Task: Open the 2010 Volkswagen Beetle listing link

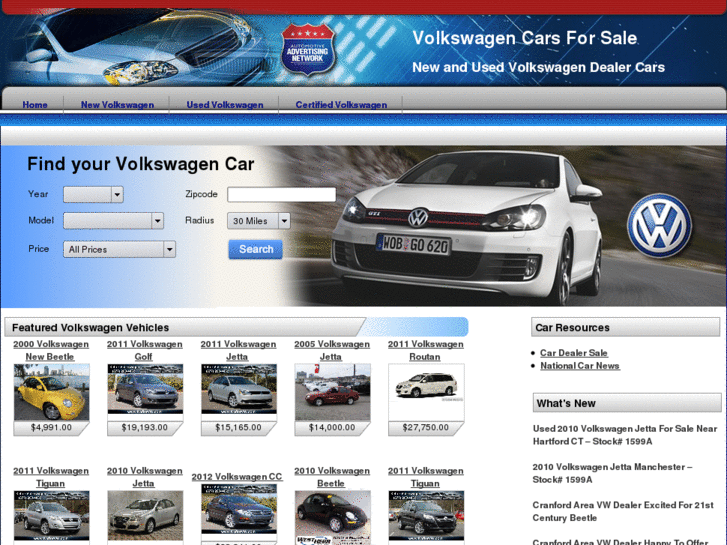Action: coord(332,477)
